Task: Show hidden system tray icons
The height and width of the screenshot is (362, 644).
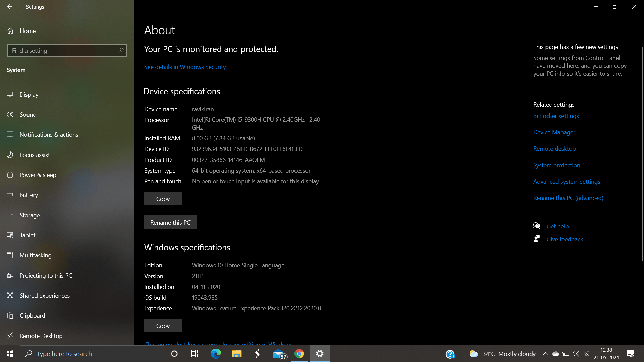Action: [x=546, y=354]
